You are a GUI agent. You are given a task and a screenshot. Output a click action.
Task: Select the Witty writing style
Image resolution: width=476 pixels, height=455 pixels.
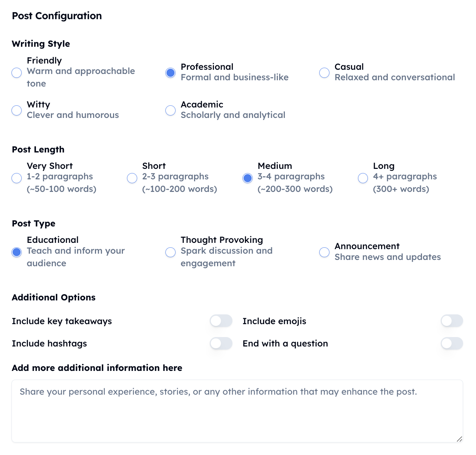click(17, 110)
